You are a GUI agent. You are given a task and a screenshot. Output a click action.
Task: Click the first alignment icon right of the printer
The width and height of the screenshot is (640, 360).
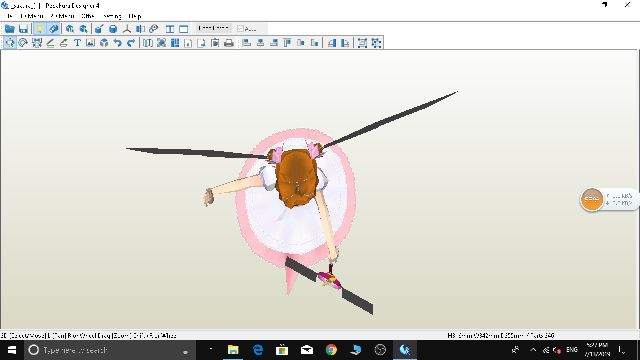pos(246,42)
